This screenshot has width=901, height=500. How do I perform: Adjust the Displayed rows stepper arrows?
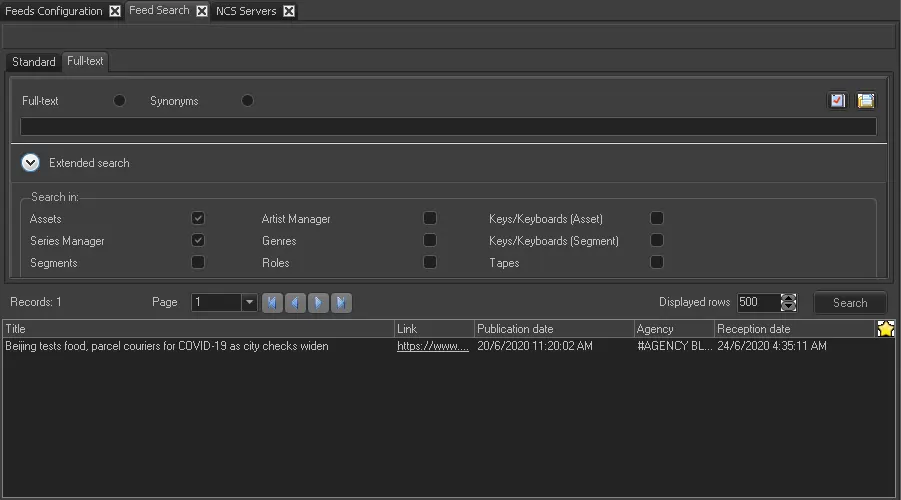[x=789, y=303]
